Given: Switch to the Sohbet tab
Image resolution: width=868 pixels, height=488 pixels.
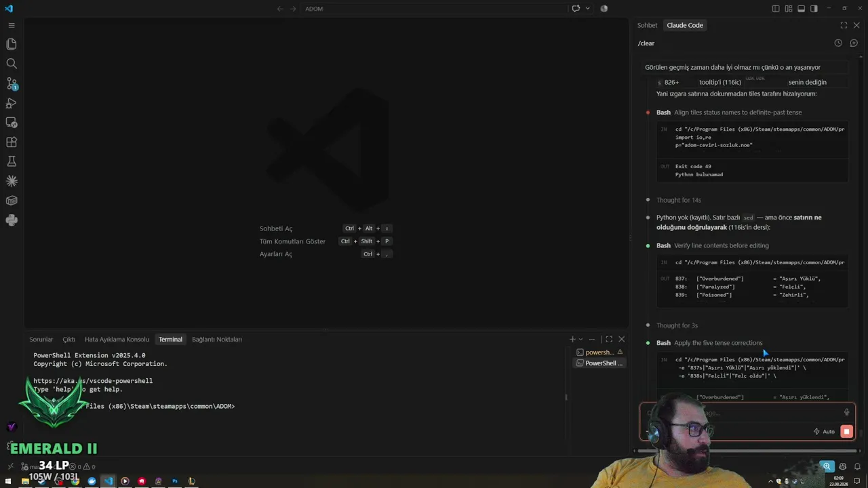Looking at the screenshot, I should (647, 25).
